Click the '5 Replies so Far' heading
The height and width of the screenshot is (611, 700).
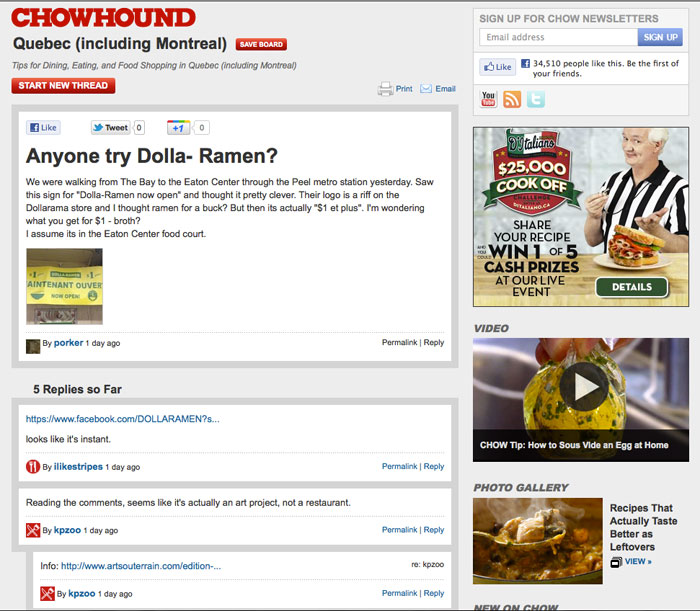(x=77, y=389)
